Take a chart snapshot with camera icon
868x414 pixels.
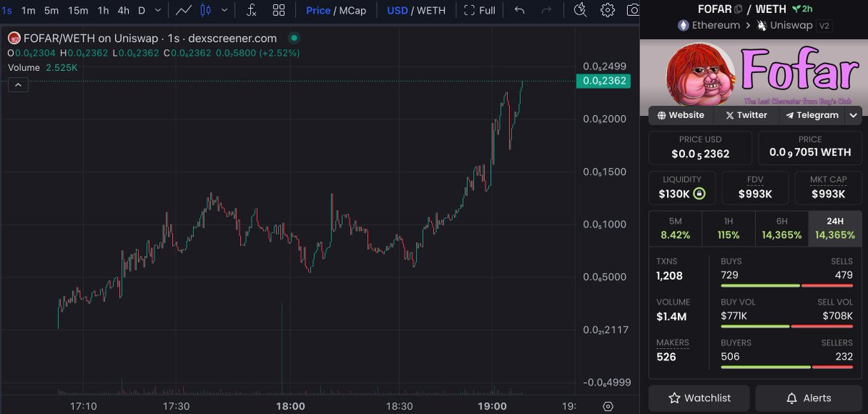(x=633, y=10)
